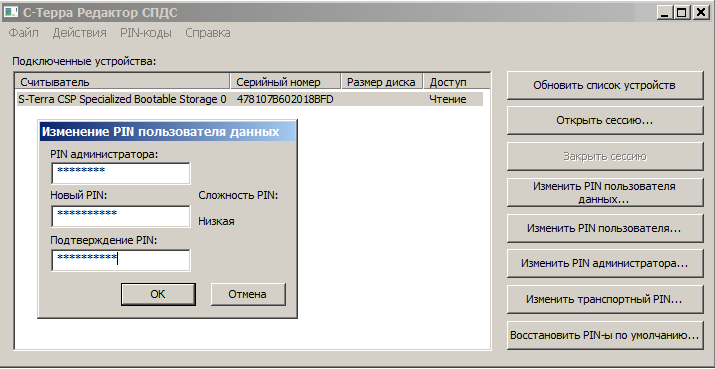
Task: Focus the PIN администратора field
Action: point(121,173)
